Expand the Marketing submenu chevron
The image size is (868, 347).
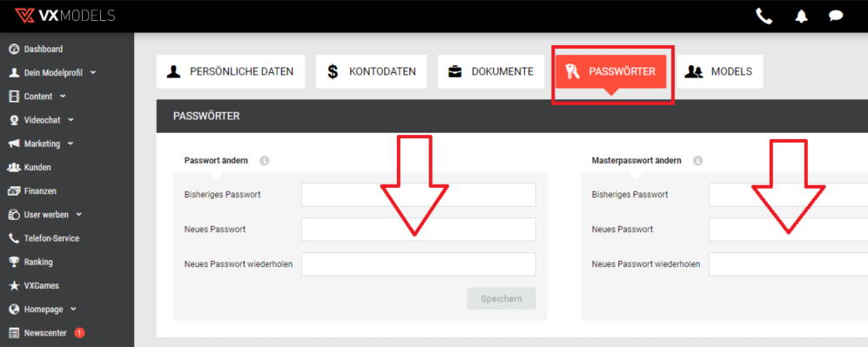[71, 143]
